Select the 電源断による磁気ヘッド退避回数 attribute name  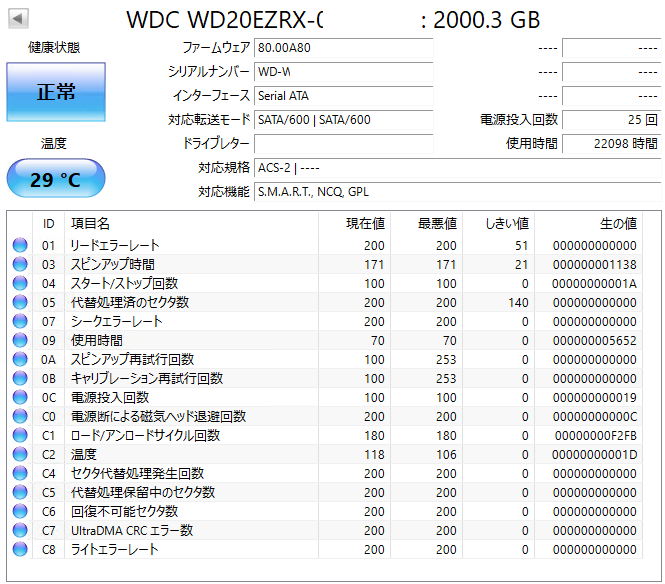point(158,416)
